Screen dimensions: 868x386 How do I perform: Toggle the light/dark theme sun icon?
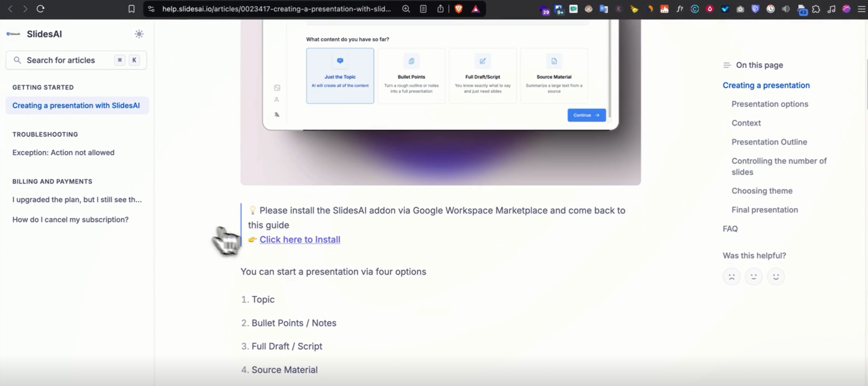[139, 34]
